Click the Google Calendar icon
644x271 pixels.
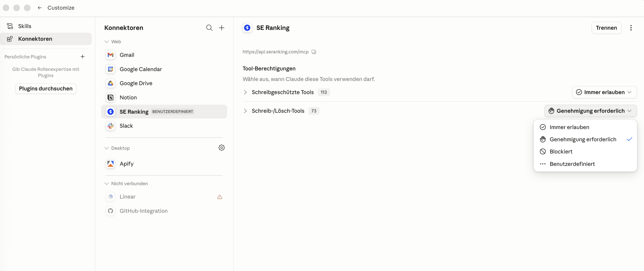point(110,69)
